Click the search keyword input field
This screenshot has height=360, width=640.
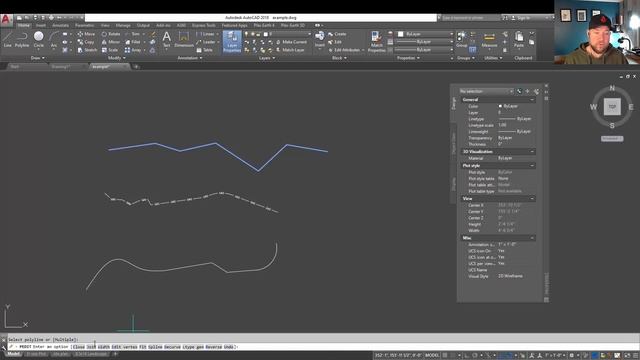point(470,18)
